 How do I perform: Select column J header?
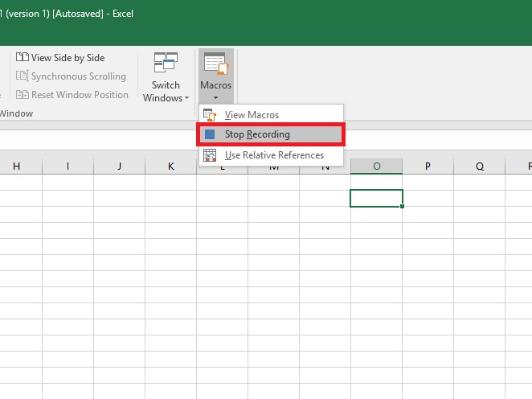click(x=120, y=166)
